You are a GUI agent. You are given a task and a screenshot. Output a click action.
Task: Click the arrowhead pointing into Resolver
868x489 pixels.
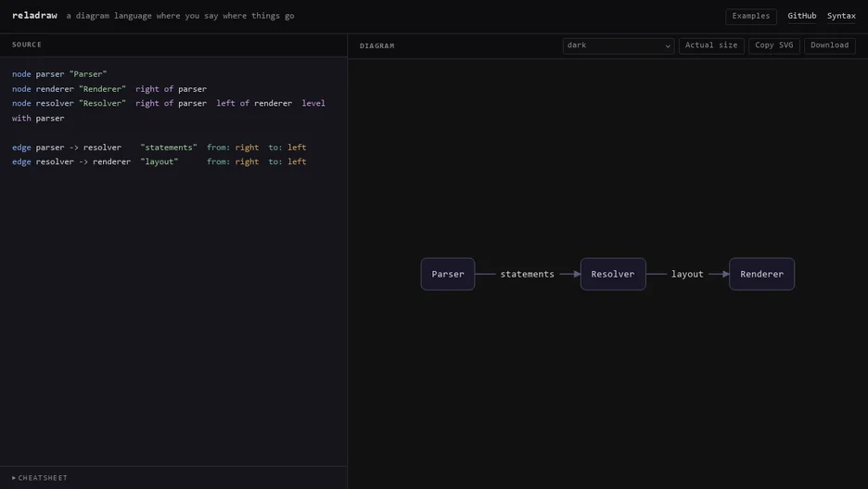(x=577, y=274)
